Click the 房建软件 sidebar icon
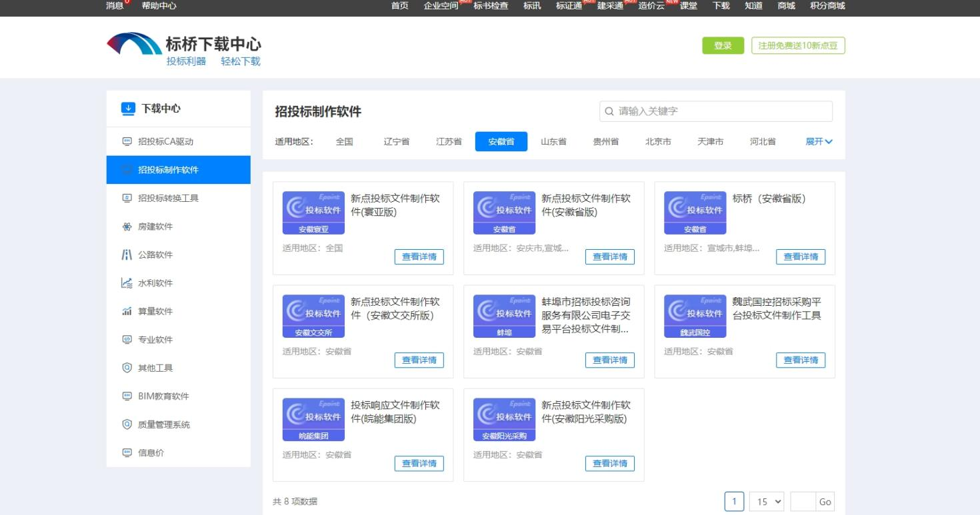This screenshot has height=515, width=980. (127, 227)
